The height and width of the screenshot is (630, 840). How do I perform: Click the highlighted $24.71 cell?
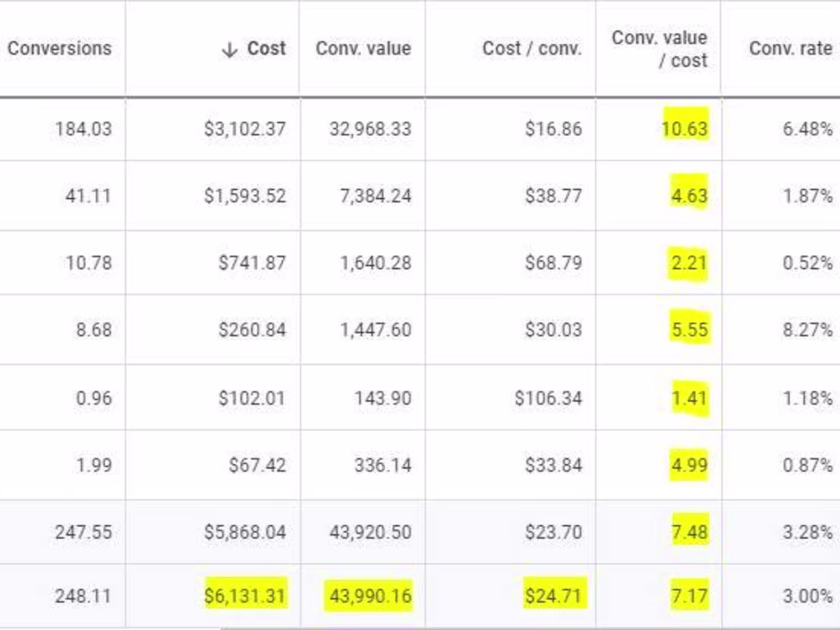point(553,595)
